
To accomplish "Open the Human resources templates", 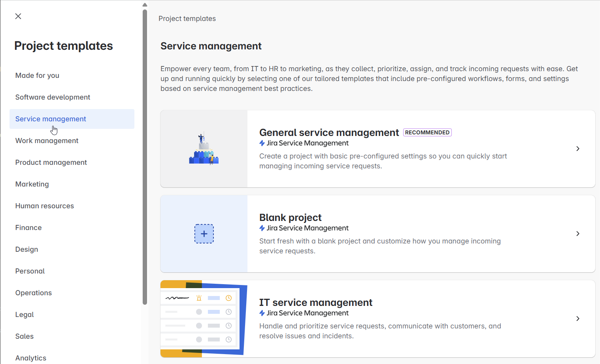I will [44, 206].
